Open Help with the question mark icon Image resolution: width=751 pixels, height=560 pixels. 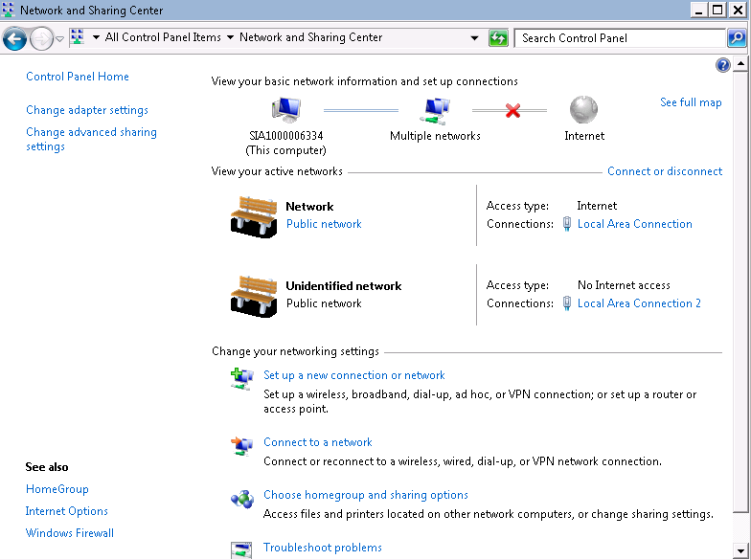click(x=722, y=65)
